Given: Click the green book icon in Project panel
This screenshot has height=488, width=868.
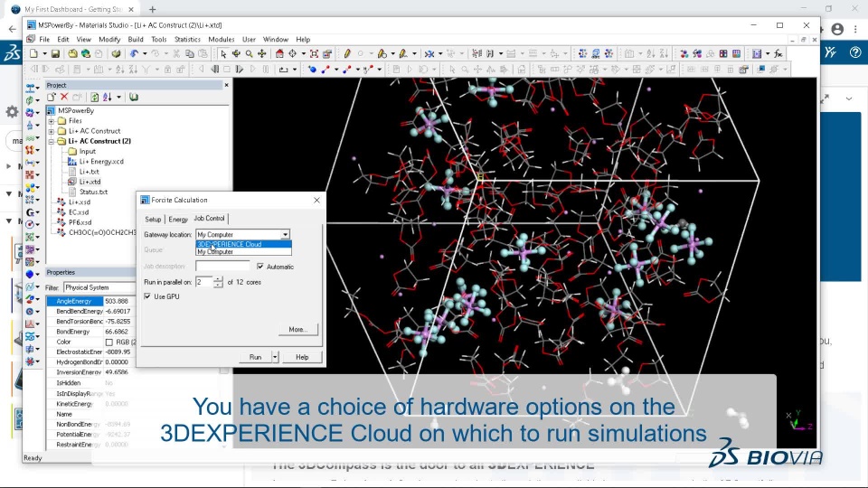Looking at the screenshot, I should 134,97.
